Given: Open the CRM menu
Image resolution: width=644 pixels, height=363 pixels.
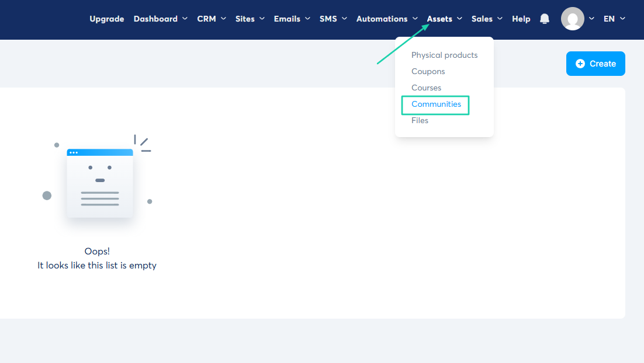Looking at the screenshot, I should coord(207,19).
